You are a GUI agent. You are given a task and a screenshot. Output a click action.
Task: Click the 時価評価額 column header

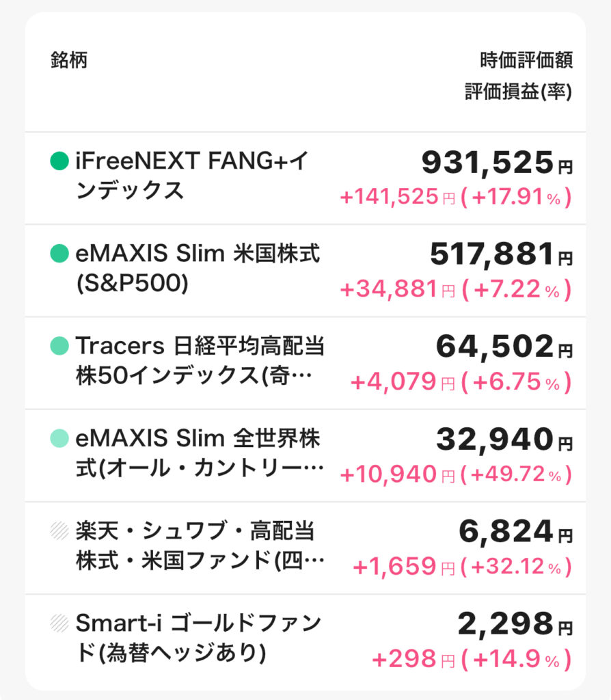point(526,60)
